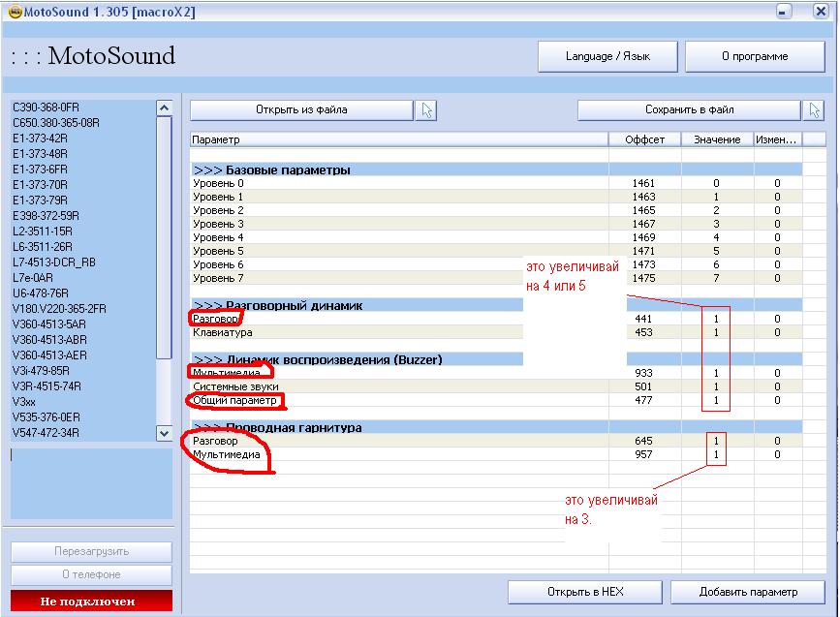Click the MotoSound app icon in title bar
The width and height of the screenshot is (840, 617).
(x=15, y=12)
